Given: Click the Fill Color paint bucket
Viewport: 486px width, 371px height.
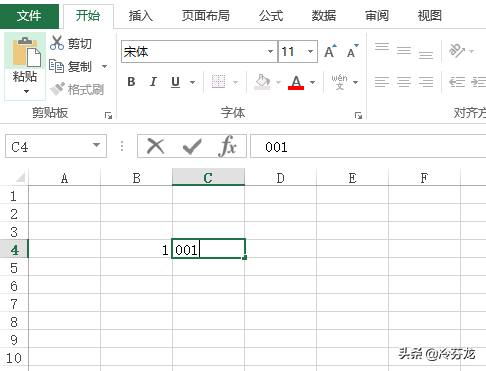Looking at the screenshot, I should pos(262,82).
